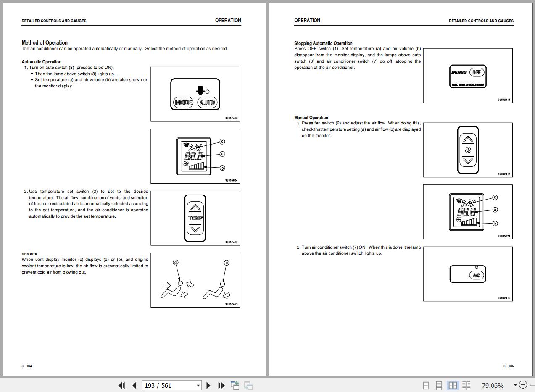
Task: Click the 'Method of Operation' heading
Action: point(45,42)
